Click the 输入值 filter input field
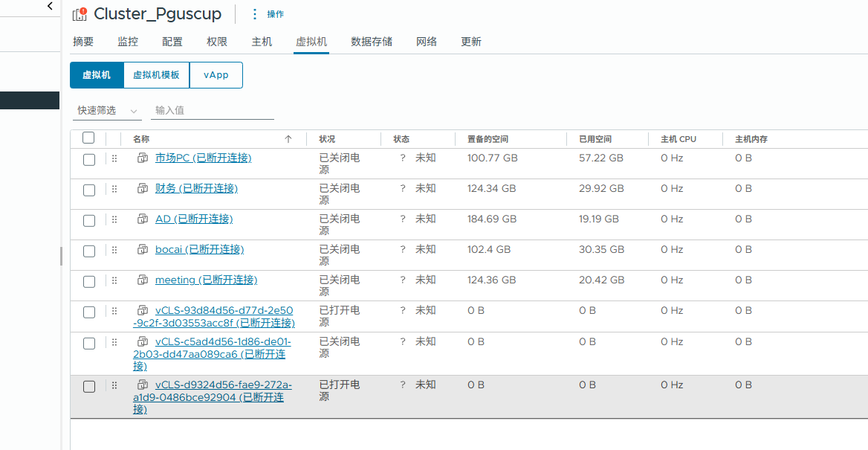 [x=213, y=111]
